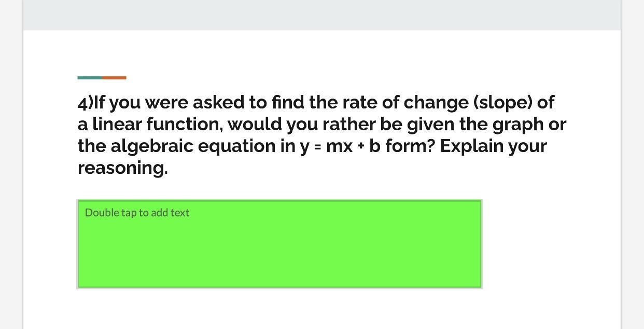Click the '4)' question number
644x329 pixels.
(85, 102)
